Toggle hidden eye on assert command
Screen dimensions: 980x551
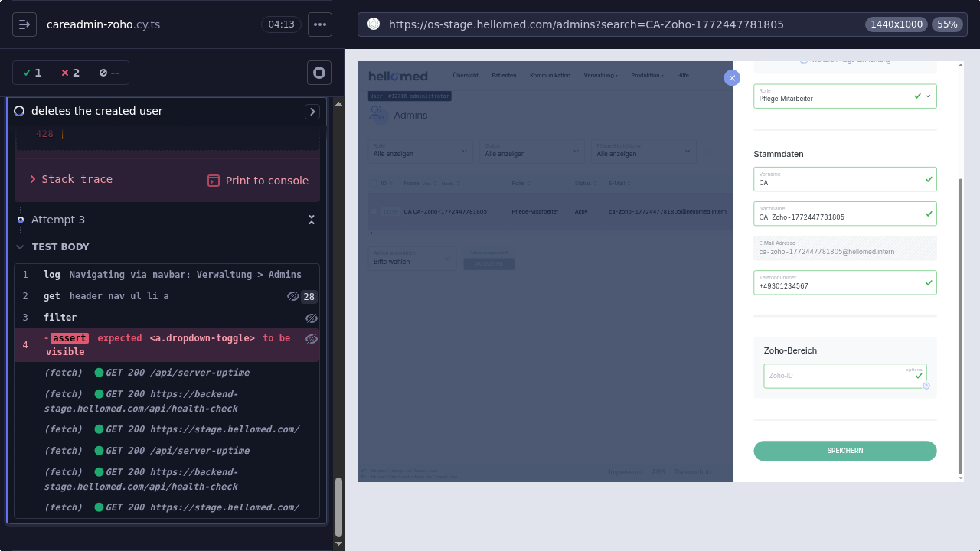(311, 338)
